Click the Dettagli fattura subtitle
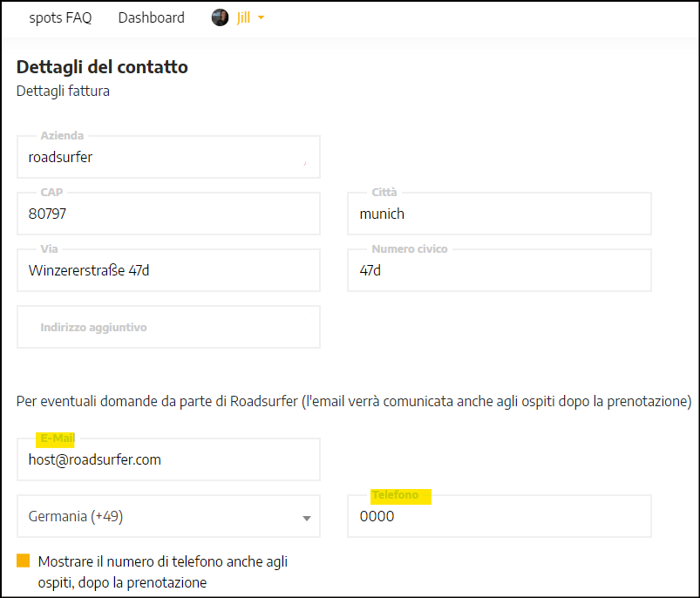700x598 pixels. (63, 91)
